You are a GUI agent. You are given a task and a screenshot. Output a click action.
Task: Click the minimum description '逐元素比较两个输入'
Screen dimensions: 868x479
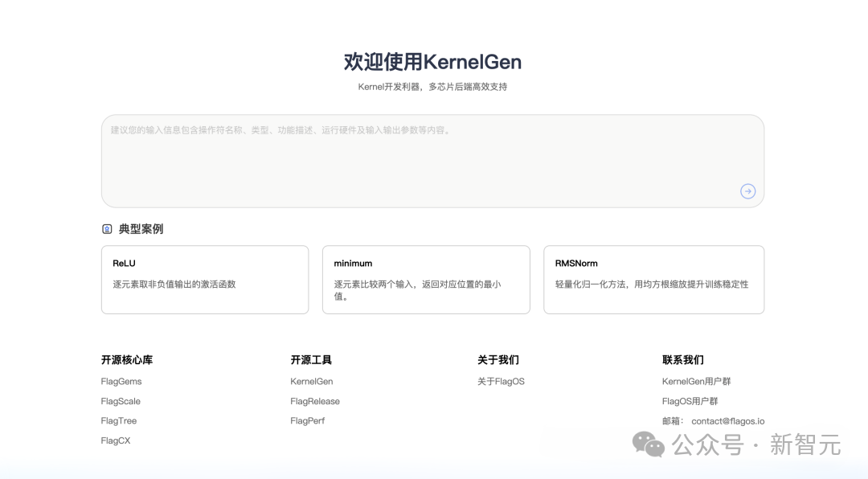(x=374, y=284)
